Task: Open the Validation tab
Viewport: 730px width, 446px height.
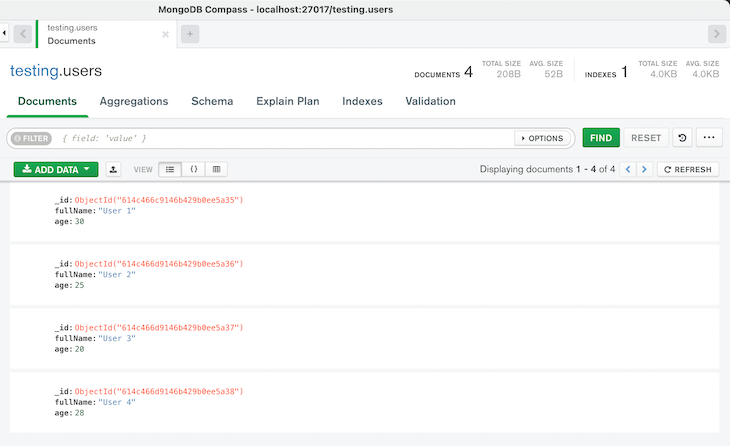Action: [x=431, y=101]
